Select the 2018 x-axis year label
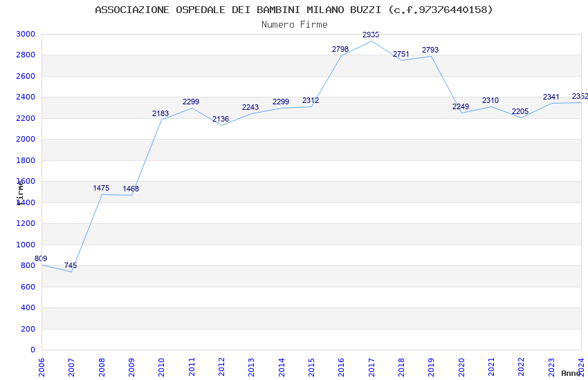The image size is (588, 380). point(401,368)
